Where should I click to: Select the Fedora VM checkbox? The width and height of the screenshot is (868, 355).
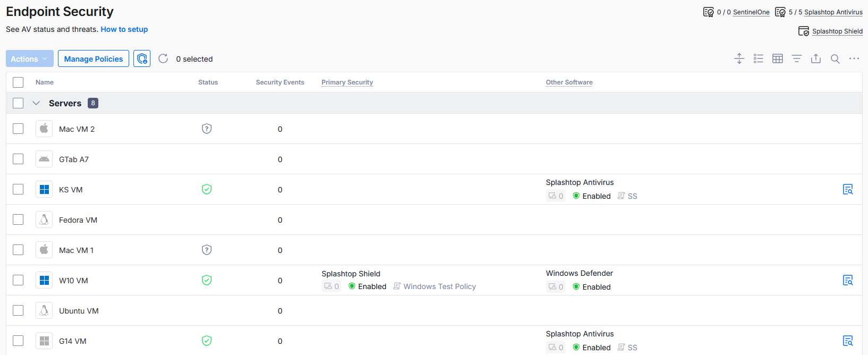click(x=18, y=219)
